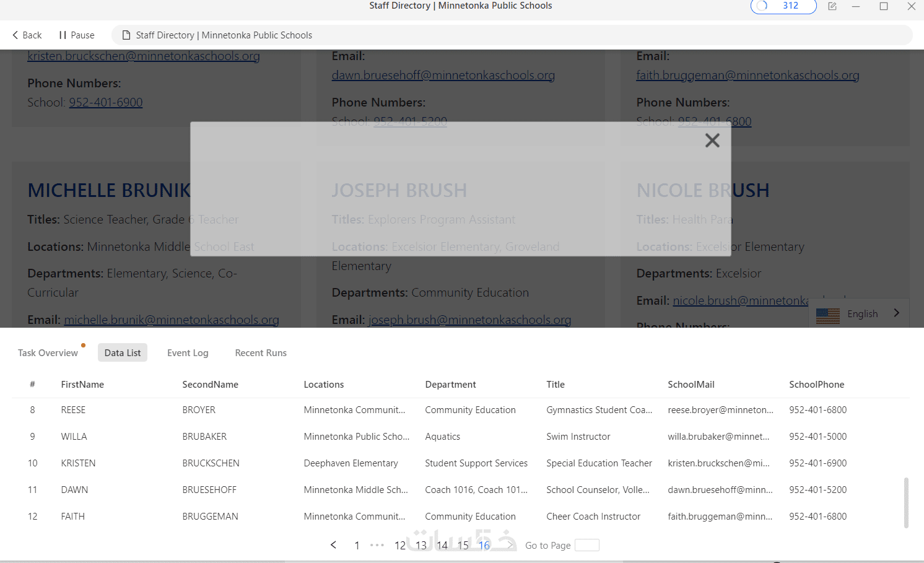
Task: Click the SecondName column header
Action: tap(211, 385)
